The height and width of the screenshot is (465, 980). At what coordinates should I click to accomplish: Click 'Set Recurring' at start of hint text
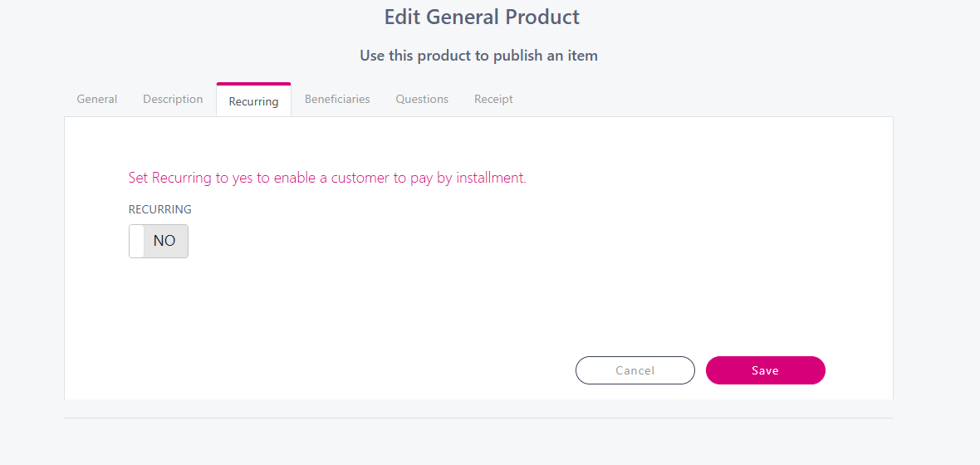tap(169, 178)
